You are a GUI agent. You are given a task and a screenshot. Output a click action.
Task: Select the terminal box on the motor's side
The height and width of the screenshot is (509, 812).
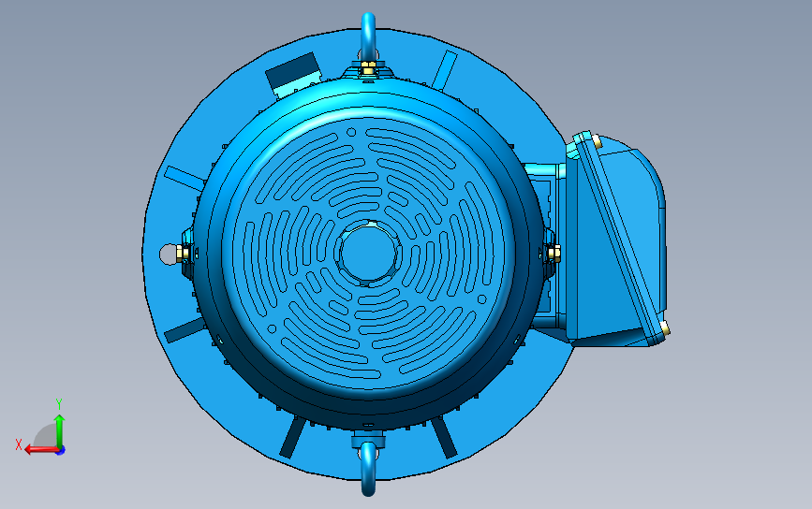pos(615,240)
